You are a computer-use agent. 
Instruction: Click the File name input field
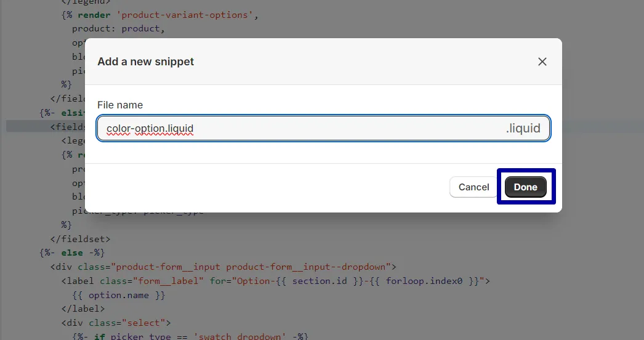click(x=324, y=128)
